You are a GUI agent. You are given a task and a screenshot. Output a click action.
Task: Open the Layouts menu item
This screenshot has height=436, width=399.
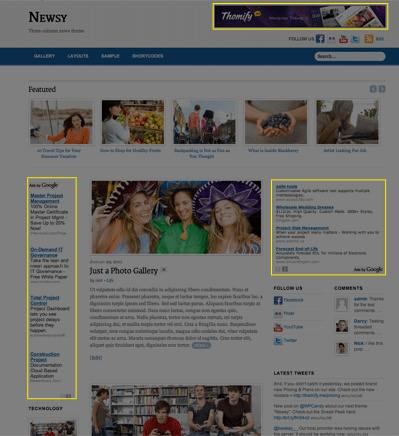[78, 56]
